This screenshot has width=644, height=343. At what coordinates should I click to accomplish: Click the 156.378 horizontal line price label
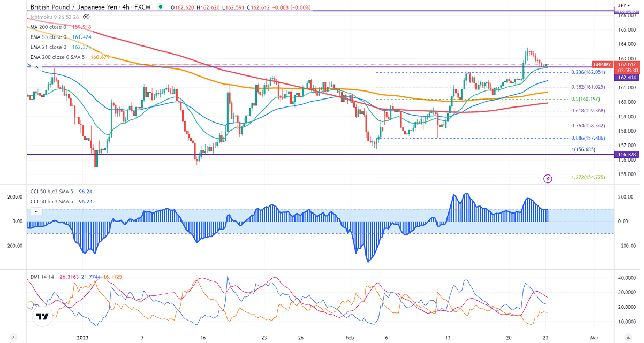626,155
